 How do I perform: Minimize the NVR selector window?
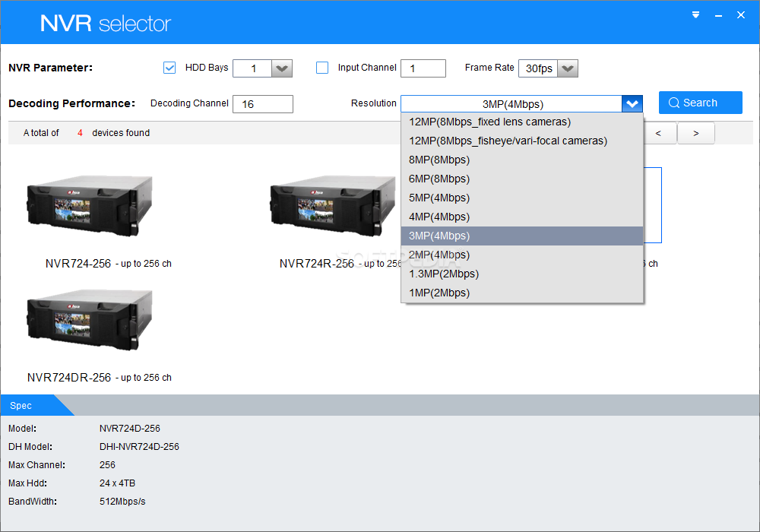click(x=718, y=15)
